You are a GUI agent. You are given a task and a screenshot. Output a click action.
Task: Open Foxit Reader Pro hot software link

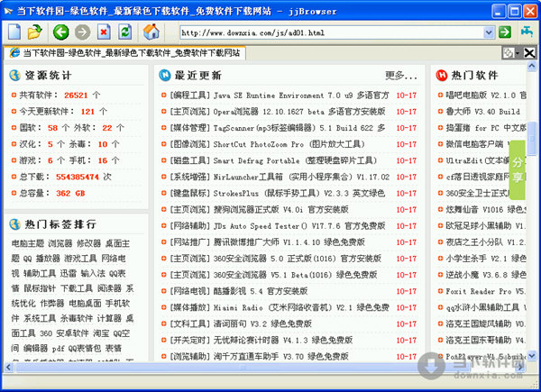coord(485,291)
